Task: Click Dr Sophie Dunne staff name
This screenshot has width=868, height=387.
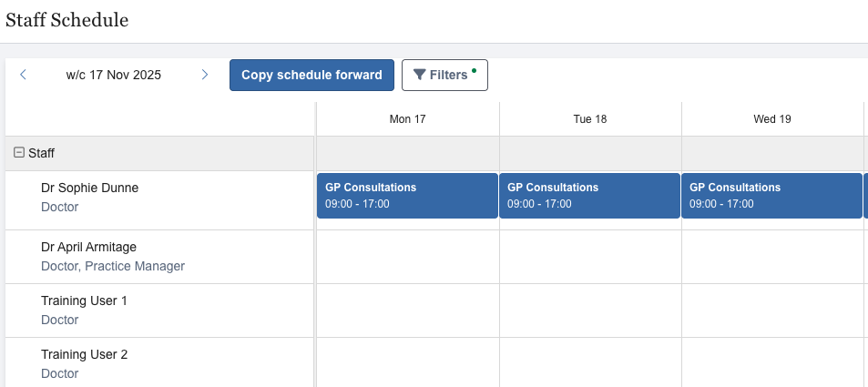Action: [x=90, y=188]
